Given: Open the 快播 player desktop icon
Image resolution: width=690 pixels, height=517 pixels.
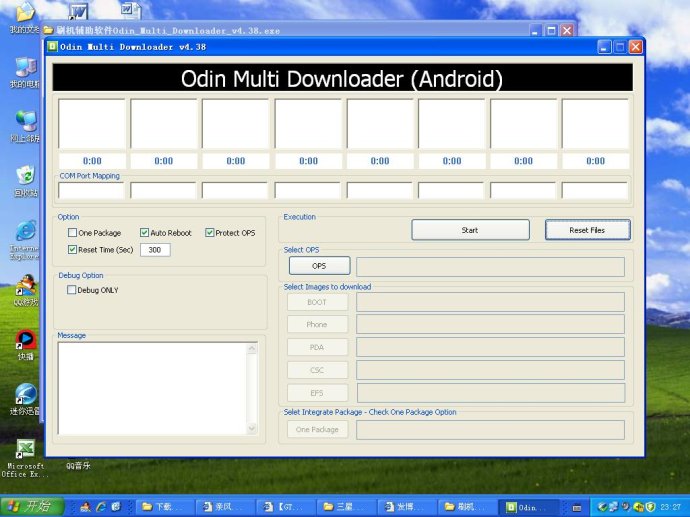Looking at the screenshot, I should pos(25,342).
